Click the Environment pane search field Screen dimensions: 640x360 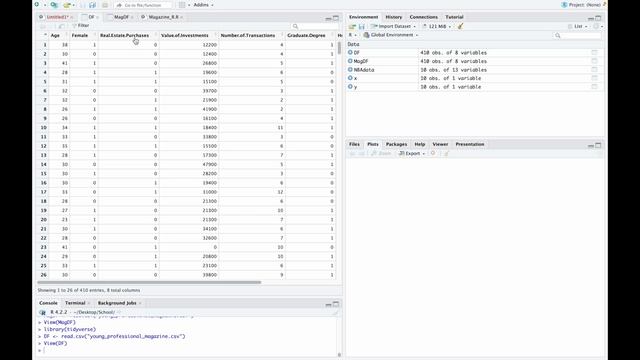tap(577, 36)
